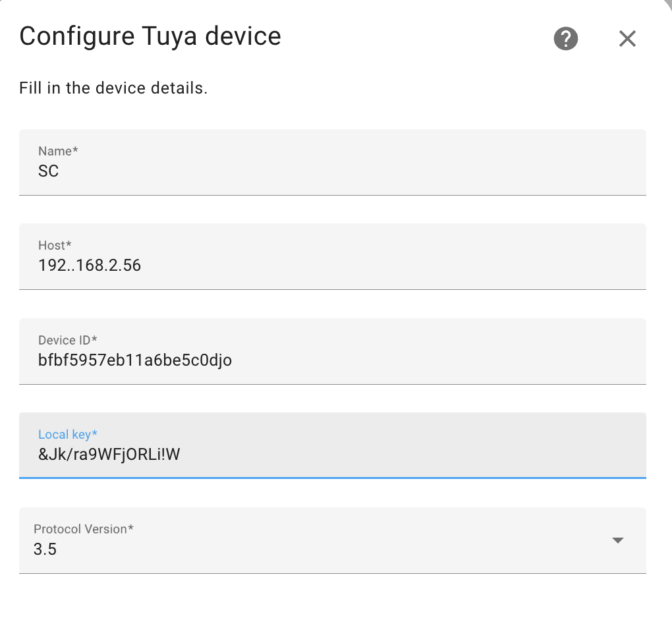The width and height of the screenshot is (672, 618).
Task: Close the Configure Tuya device dialog
Action: click(627, 39)
